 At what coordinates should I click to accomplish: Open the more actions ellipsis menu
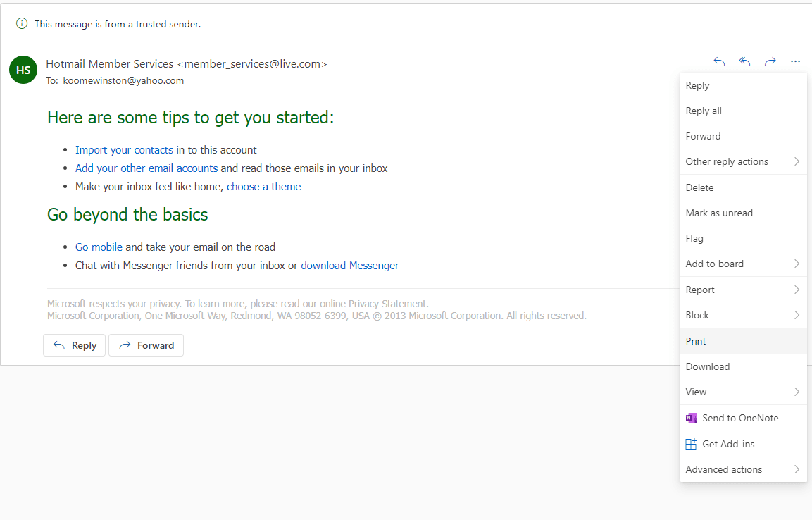pyautogui.click(x=795, y=61)
